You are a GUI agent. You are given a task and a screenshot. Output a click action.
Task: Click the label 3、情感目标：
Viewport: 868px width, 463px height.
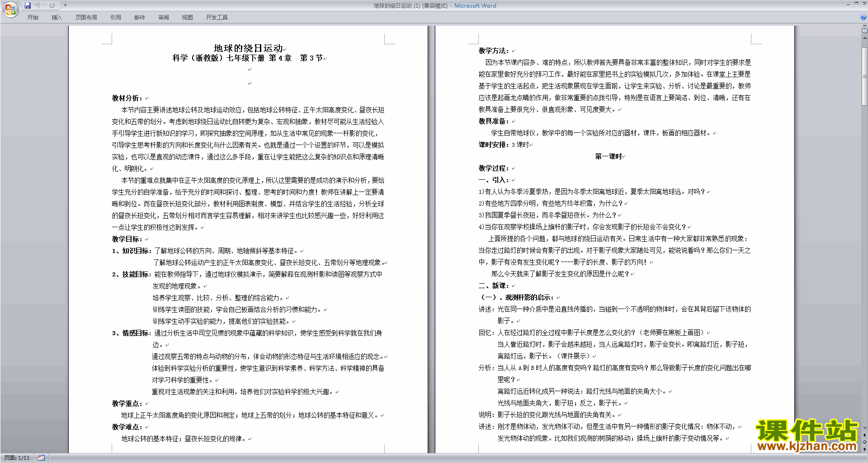(x=132, y=333)
